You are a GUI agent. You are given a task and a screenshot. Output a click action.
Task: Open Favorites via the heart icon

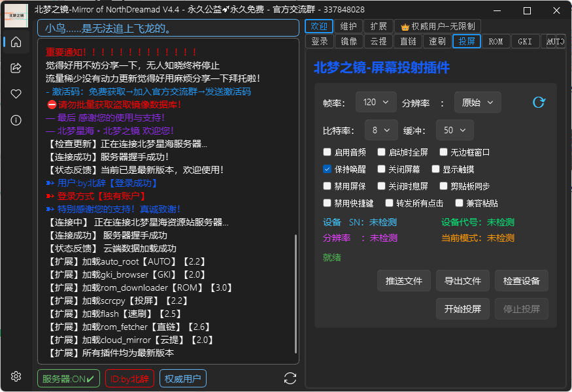[x=16, y=93]
